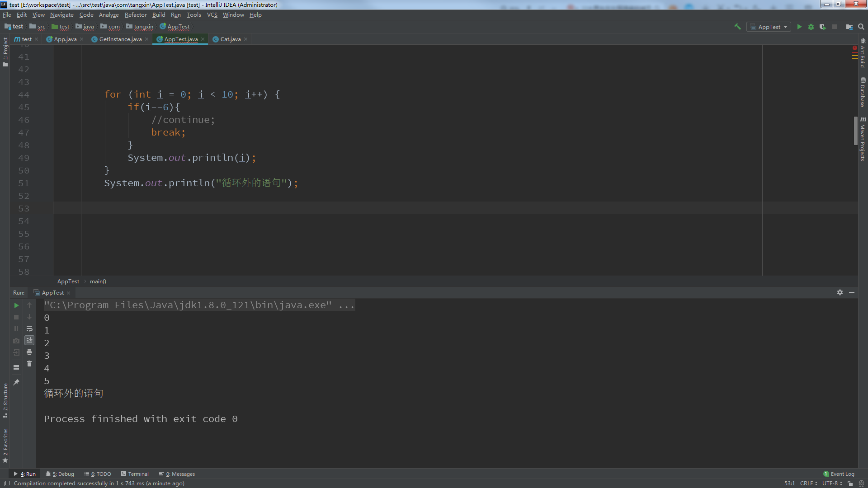Click the Build Project hammer icon
The image size is (868, 488).
pyautogui.click(x=737, y=27)
